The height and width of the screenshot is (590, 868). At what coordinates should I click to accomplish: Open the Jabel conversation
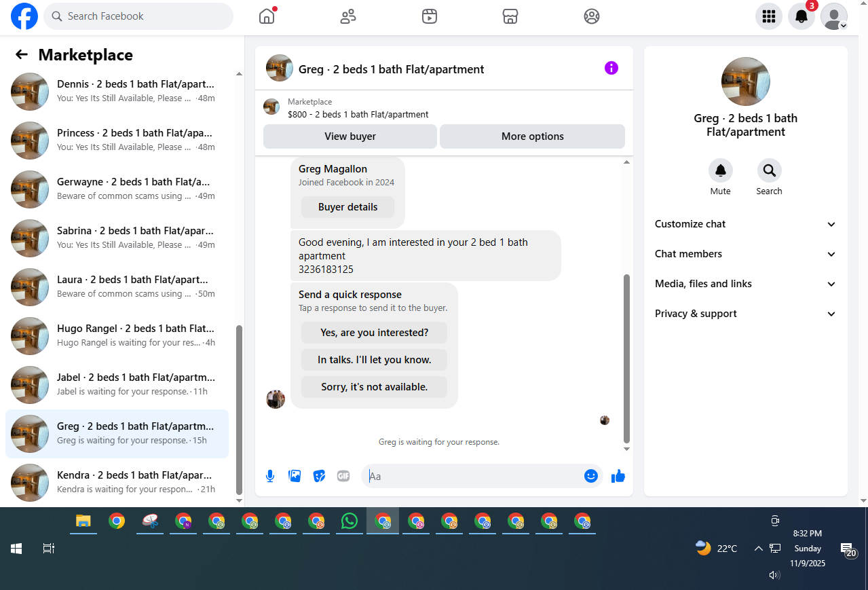click(117, 385)
